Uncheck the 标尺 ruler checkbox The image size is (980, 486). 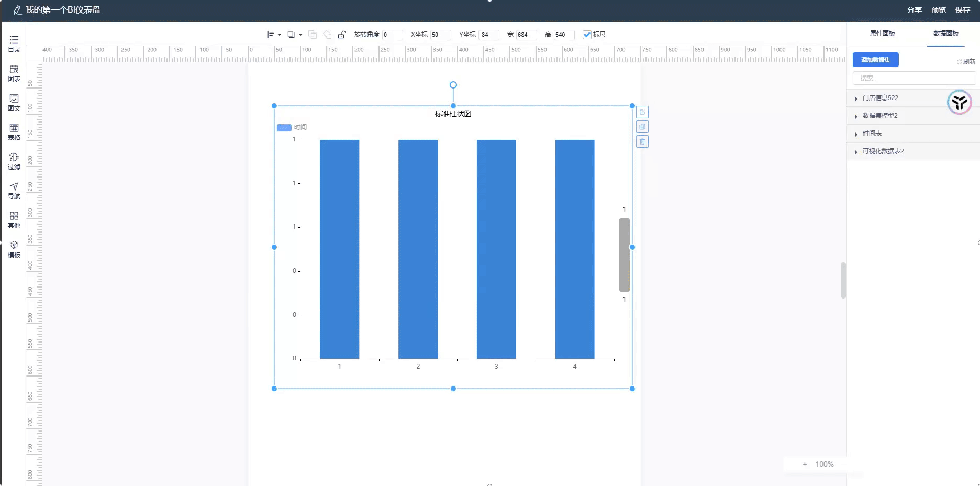point(587,35)
